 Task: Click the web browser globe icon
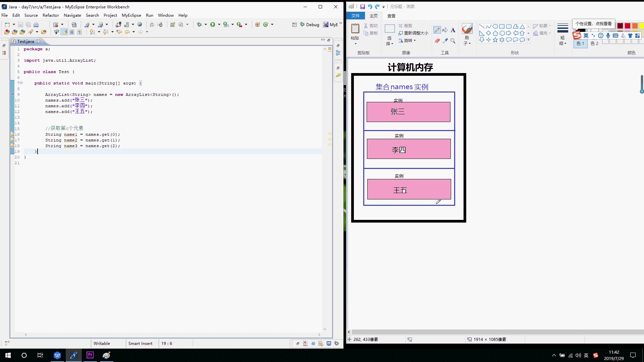(x=140, y=24)
